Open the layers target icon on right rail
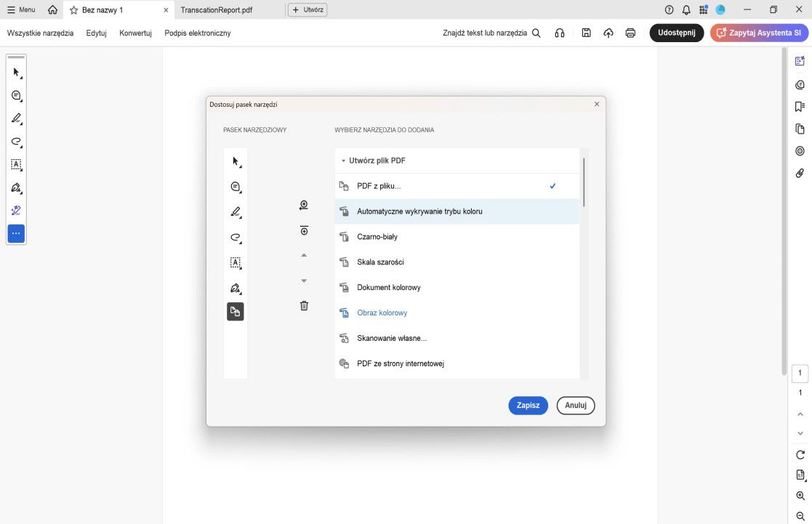 click(x=800, y=151)
